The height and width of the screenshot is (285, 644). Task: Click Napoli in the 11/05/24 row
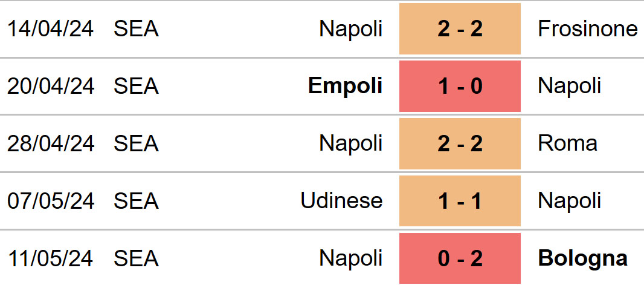(351, 259)
